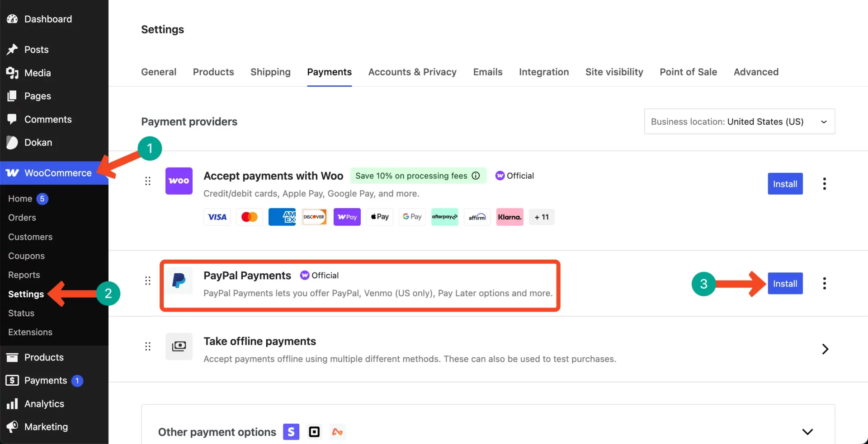Switch to the General tab
The height and width of the screenshot is (444, 868).
click(159, 72)
